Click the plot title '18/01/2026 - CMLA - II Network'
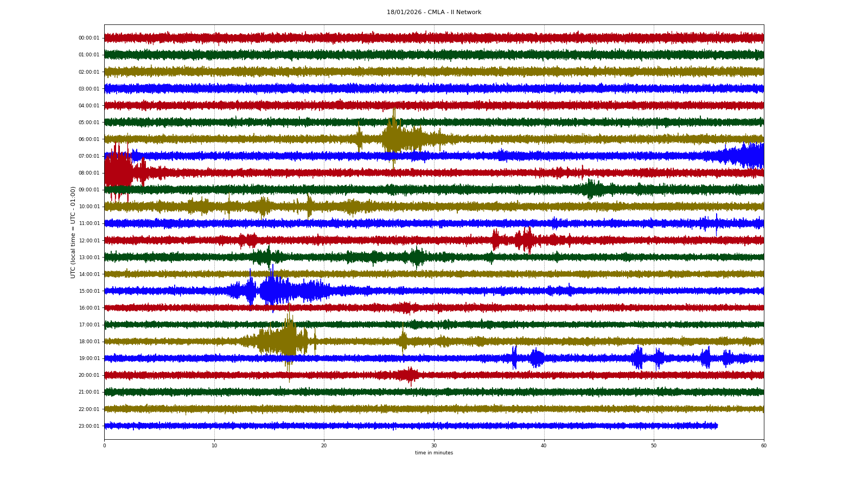Screen dimensions: 868x488 tap(433, 12)
